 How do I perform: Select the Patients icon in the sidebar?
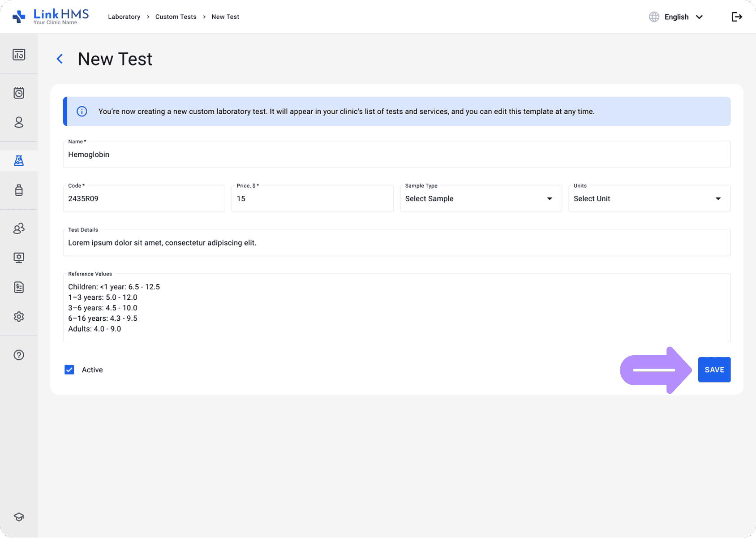19,122
